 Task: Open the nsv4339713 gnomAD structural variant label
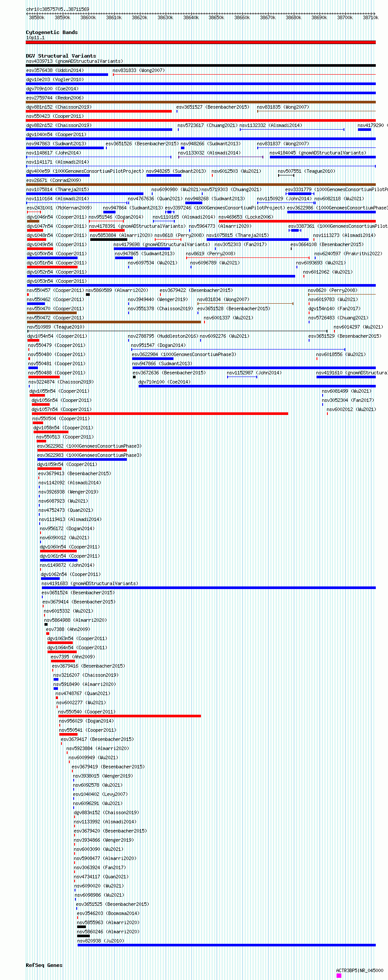tap(75, 61)
